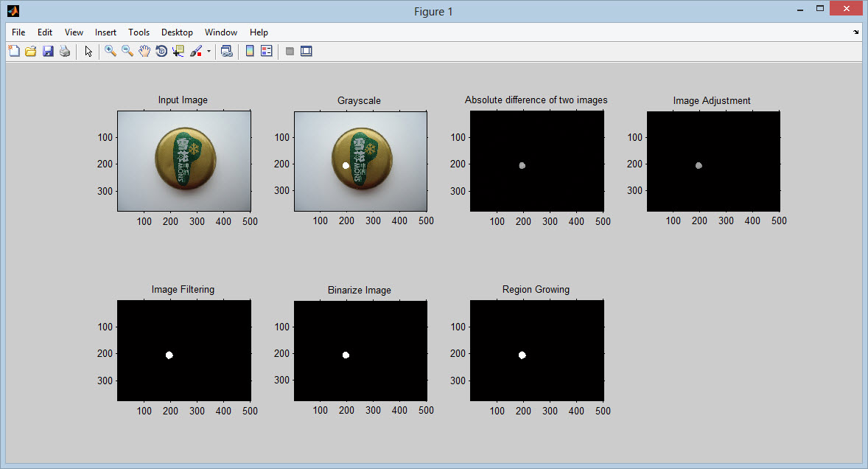Click the Hide Plot Tools icon
This screenshot has height=469, width=868.
(290, 52)
